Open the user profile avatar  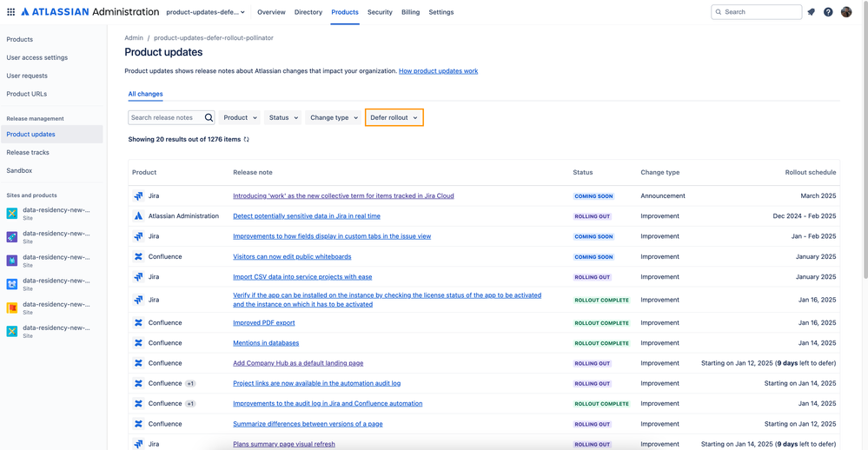(846, 11)
